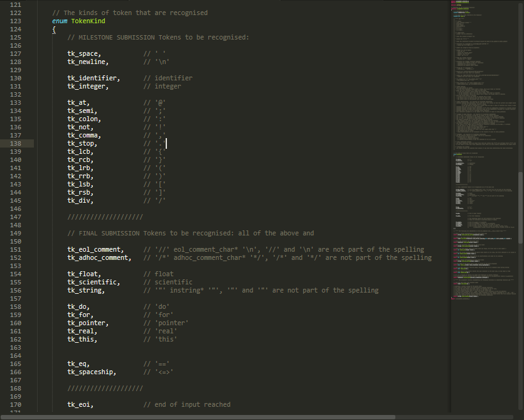
Task: Click 'tk_adhoc_comment,' token entry
Action: click(99, 258)
